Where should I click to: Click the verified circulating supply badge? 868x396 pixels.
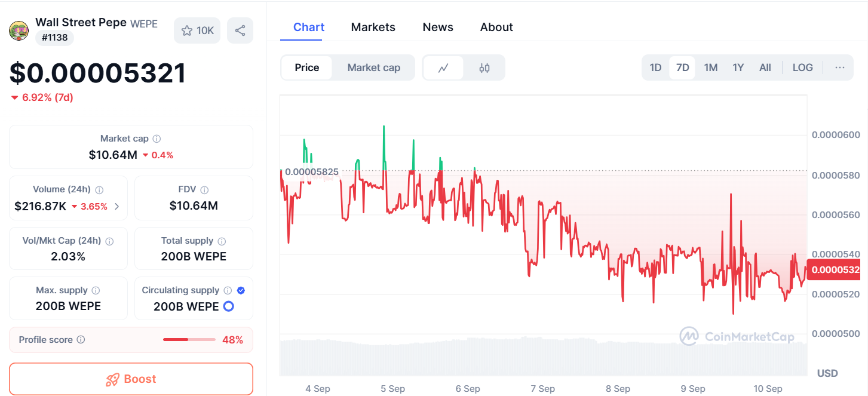241,291
